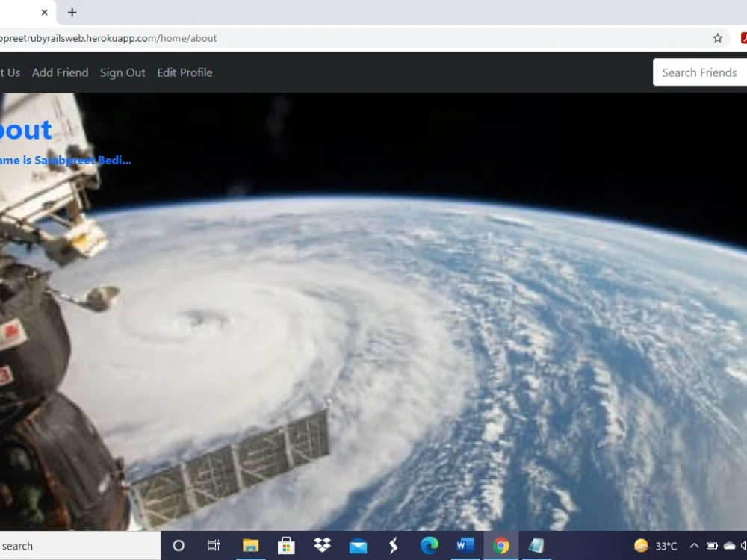The height and width of the screenshot is (560, 747).
Task: Open Task View on the taskbar
Action: 214,546
